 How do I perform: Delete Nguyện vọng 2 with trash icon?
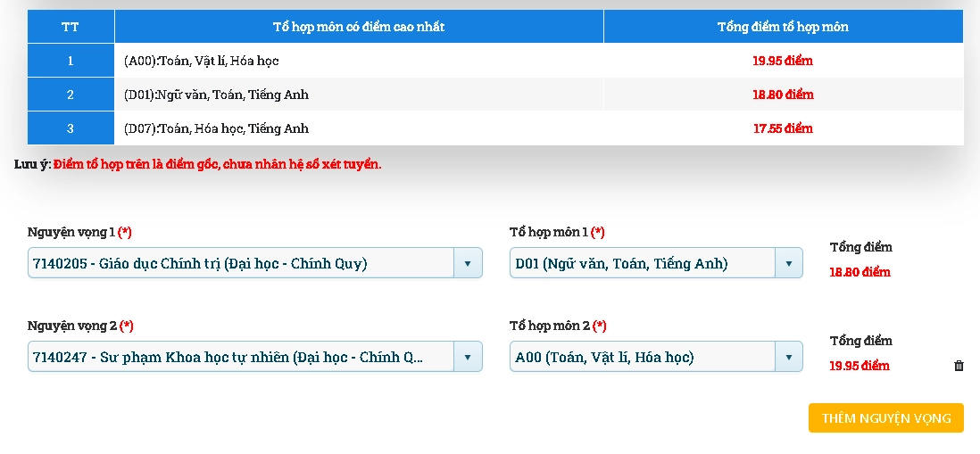coord(959,366)
